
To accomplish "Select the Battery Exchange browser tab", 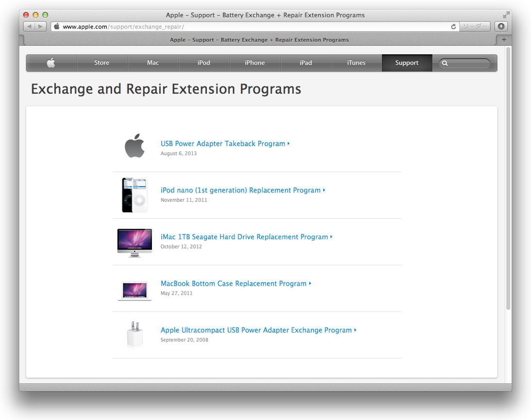I will (x=259, y=40).
